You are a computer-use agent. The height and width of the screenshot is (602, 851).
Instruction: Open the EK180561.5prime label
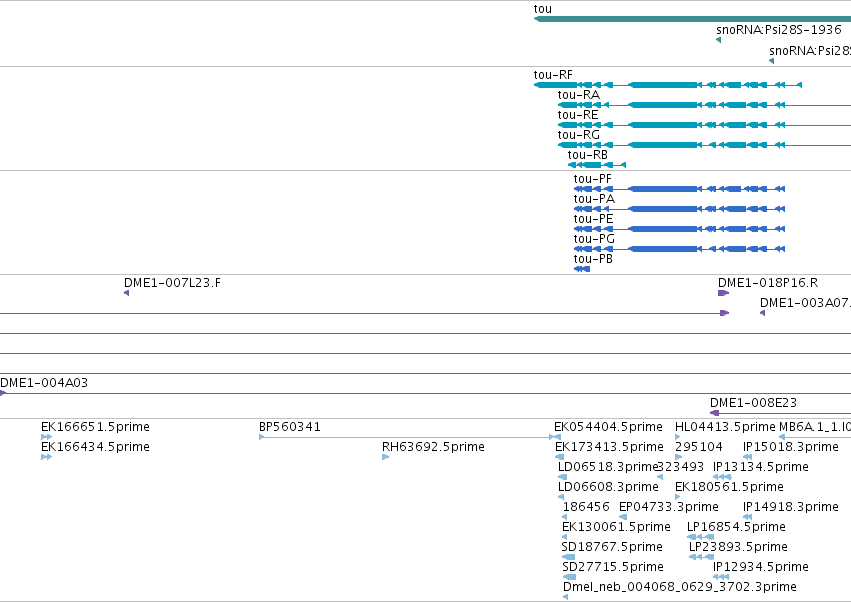point(729,487)
